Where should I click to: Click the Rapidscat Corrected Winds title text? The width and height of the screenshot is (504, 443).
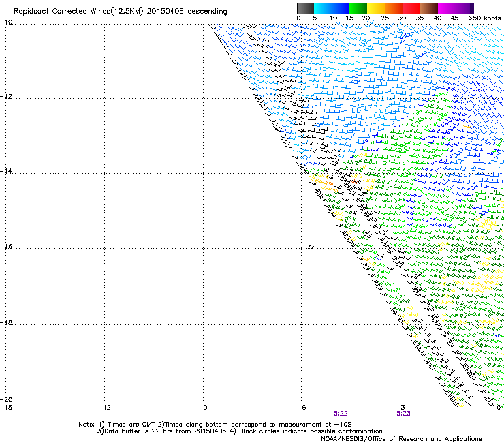[x=121, y=12]
